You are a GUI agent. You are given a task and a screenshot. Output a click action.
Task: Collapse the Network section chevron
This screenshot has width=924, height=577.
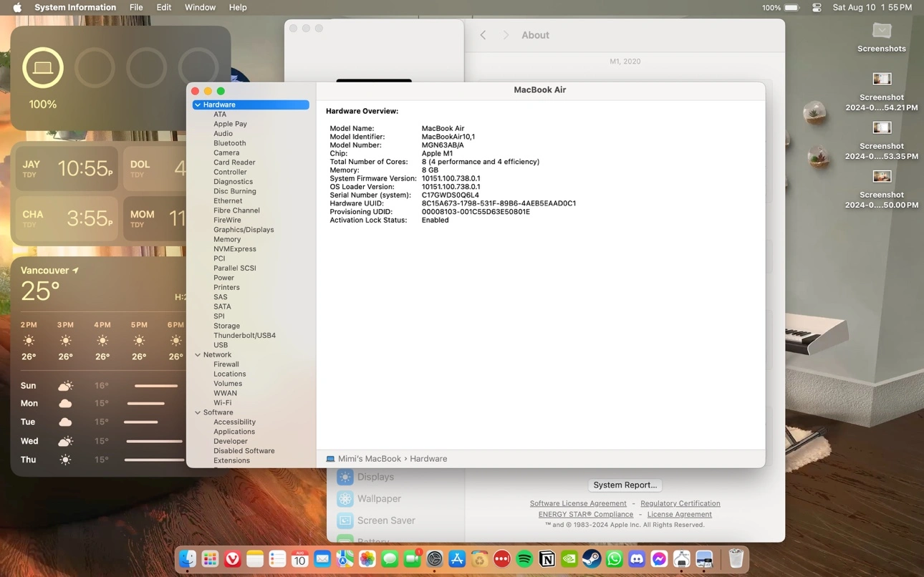pos(198,355)
